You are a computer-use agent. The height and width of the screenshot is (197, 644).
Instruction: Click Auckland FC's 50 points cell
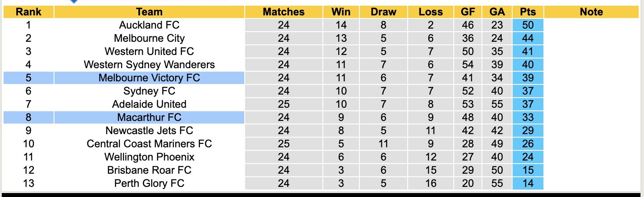coord(528,25)
